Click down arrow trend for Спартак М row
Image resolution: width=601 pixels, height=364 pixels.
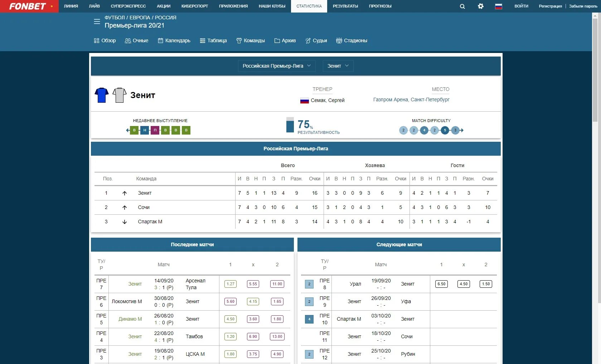125,222
